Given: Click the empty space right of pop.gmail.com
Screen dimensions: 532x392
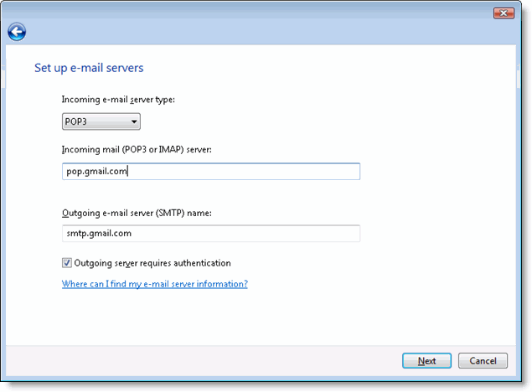Looking at the screenshot, I should [251, 172].
